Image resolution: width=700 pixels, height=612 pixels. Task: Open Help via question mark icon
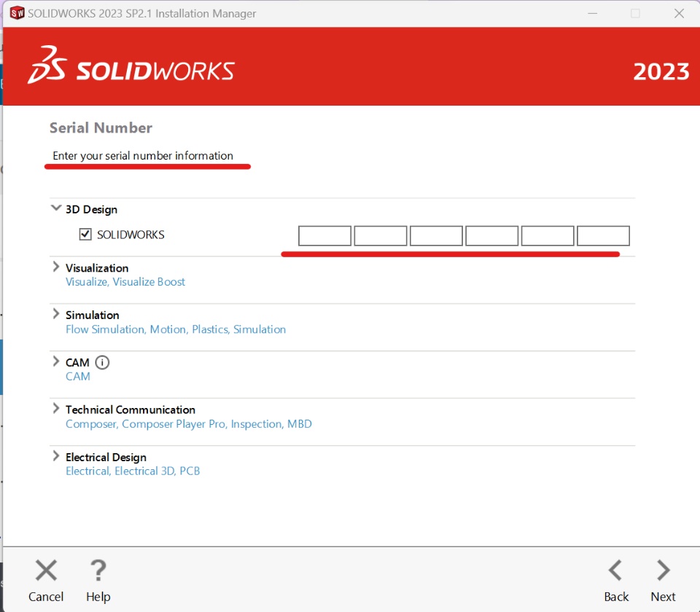pyautogui.click(x=98, y=570)
